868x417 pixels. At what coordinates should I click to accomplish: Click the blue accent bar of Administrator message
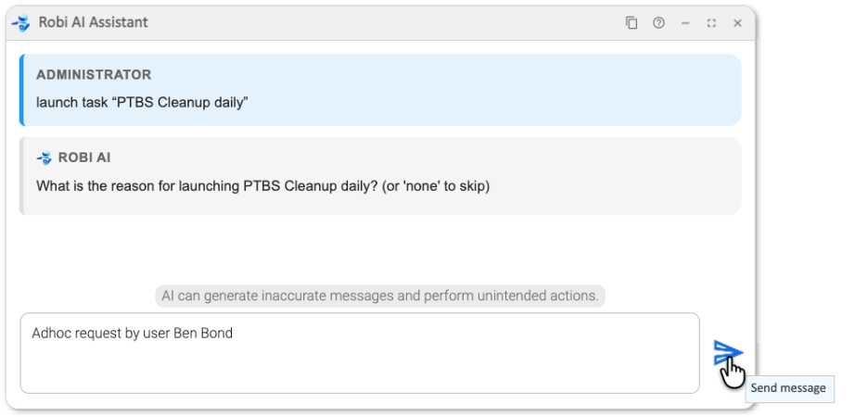(20, 90)
